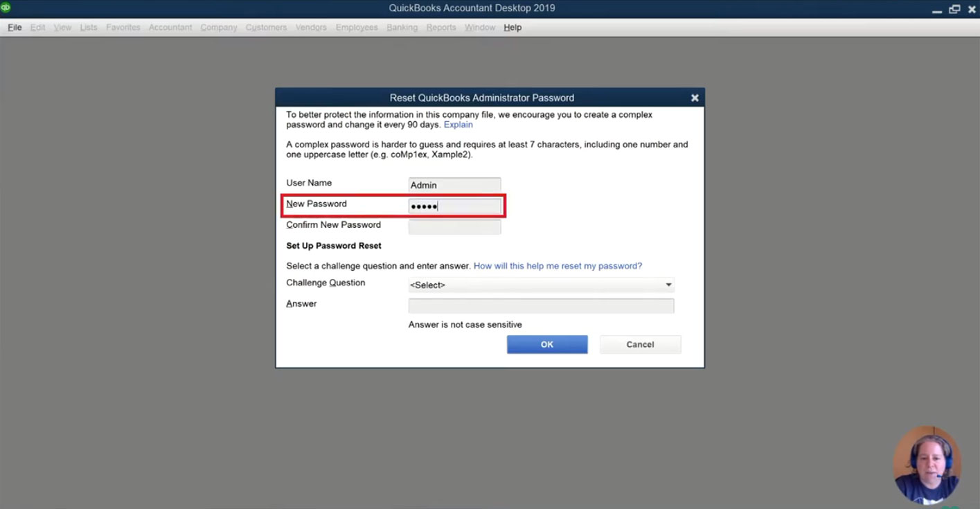Open the Banking menu
The width and height of the screenshot is (980, 509).
402,28
